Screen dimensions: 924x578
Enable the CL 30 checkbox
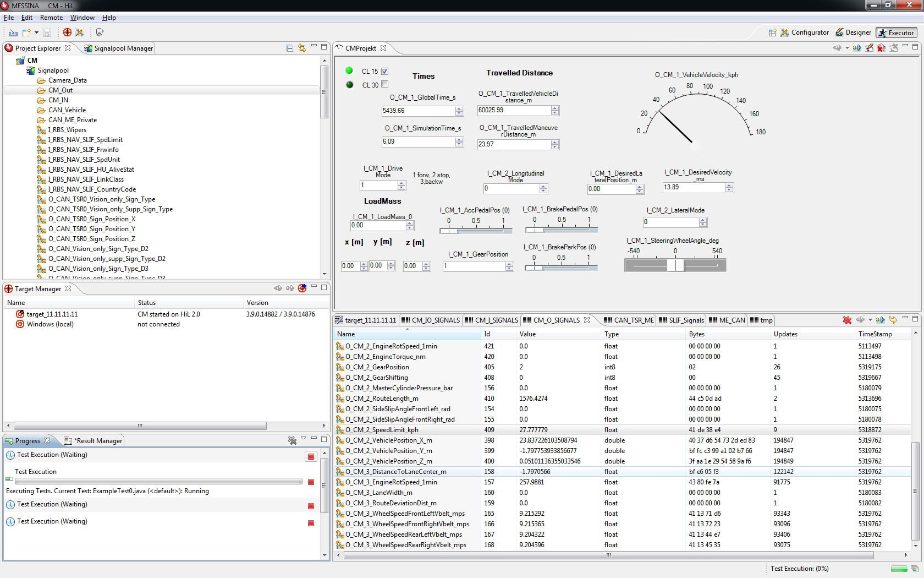click(385, 84)
